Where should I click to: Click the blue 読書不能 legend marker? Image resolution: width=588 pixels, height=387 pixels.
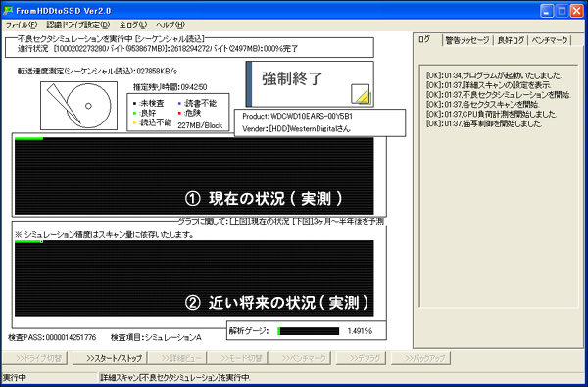click(180, 104)
